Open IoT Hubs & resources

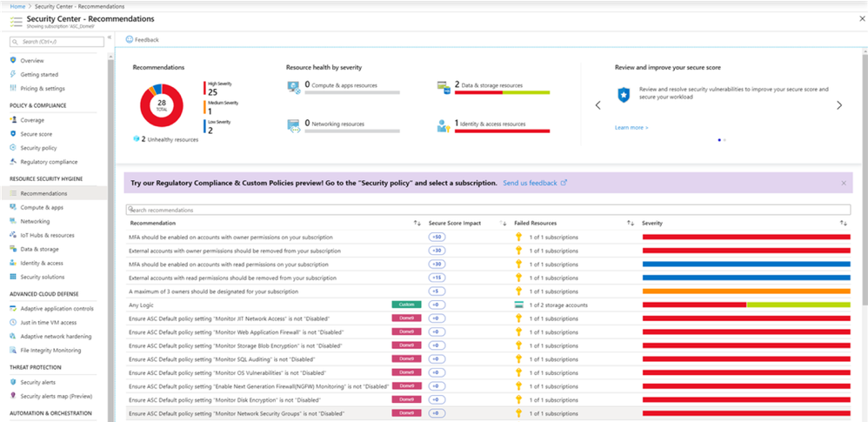click(47, 235)
